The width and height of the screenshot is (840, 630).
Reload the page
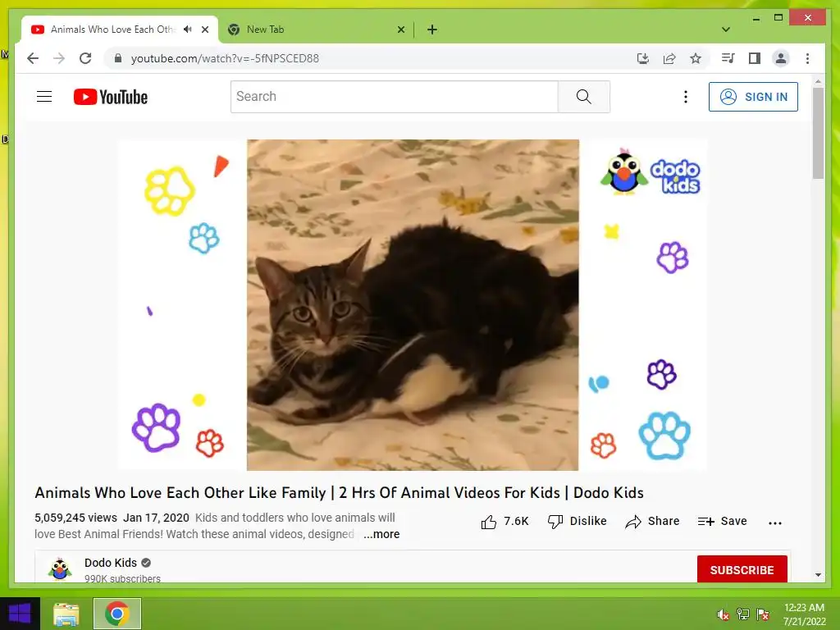[x=85, y=58]
